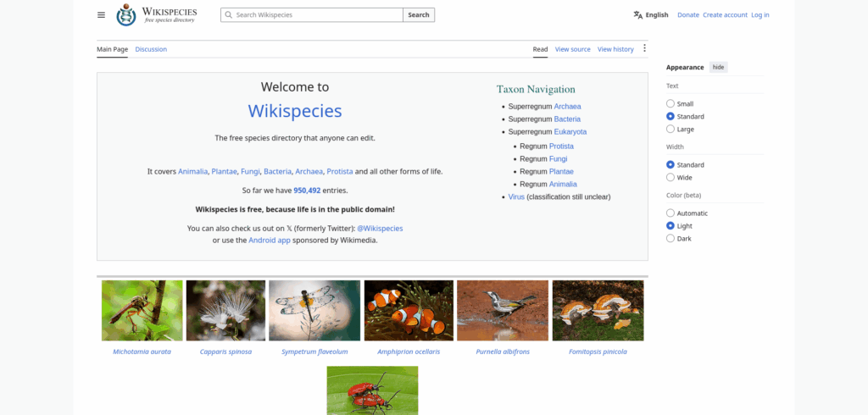Click the Amphiprion ocellaris caption link
This screenshot has height=415, width=868.
[x=409, y=352]
